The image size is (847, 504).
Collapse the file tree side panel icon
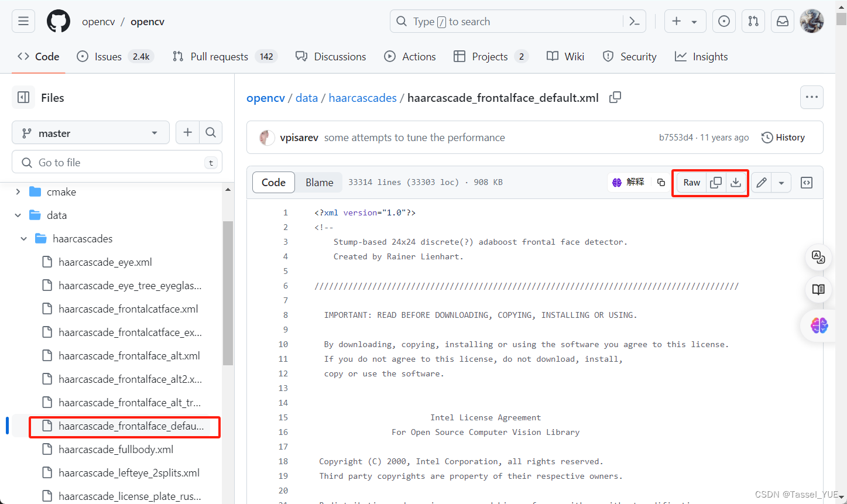click(23, 98)
